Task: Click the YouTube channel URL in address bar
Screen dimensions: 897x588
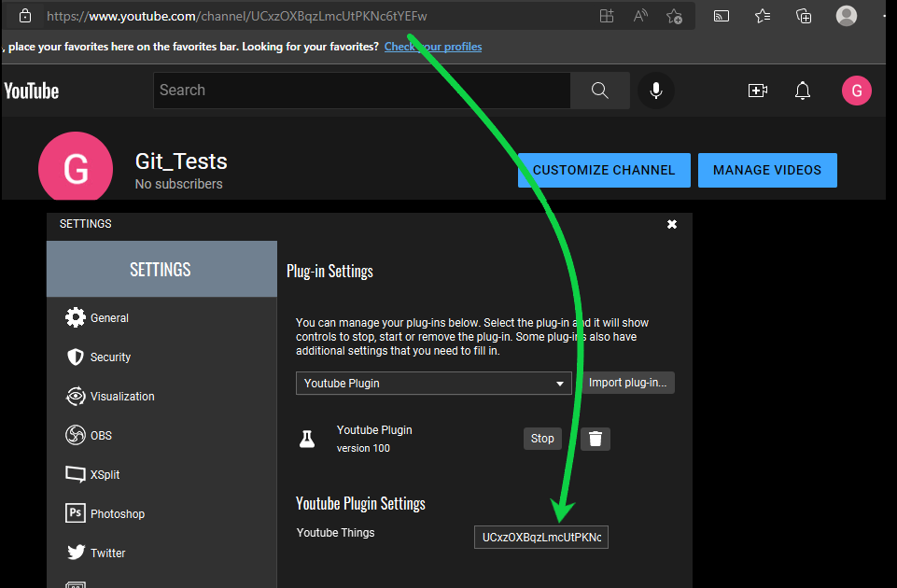Action: coord(237,16)
